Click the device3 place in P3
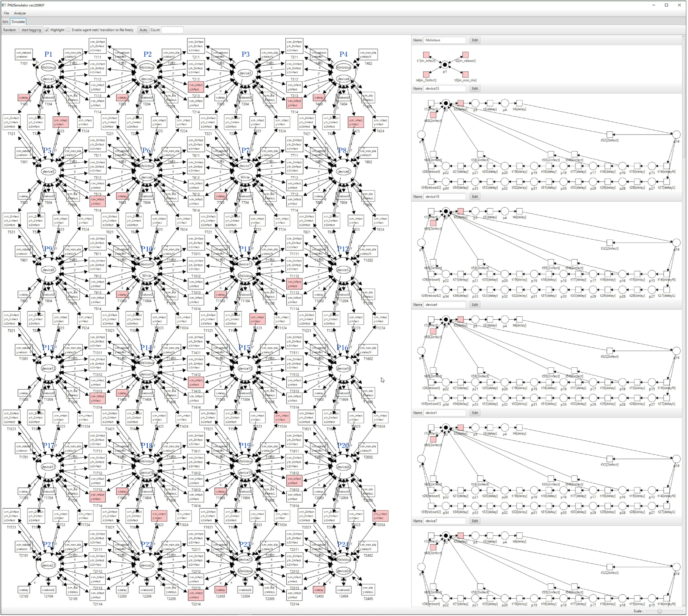The width and height of the screenshot is (688, 616). (245, 73)
